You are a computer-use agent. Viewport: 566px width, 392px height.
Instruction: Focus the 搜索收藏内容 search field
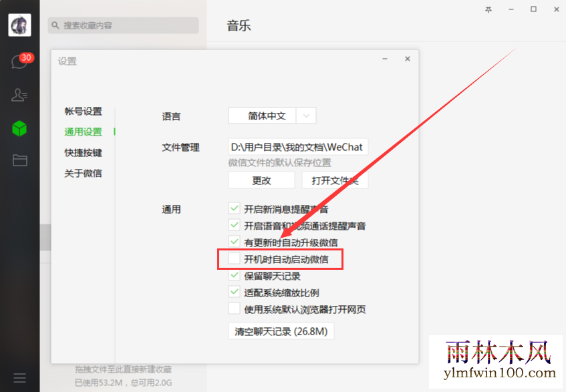click(x=123, y=25)
